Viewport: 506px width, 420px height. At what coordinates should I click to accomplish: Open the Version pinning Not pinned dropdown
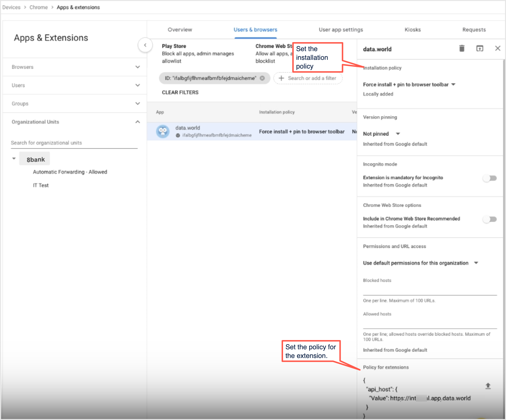[381, 134]
